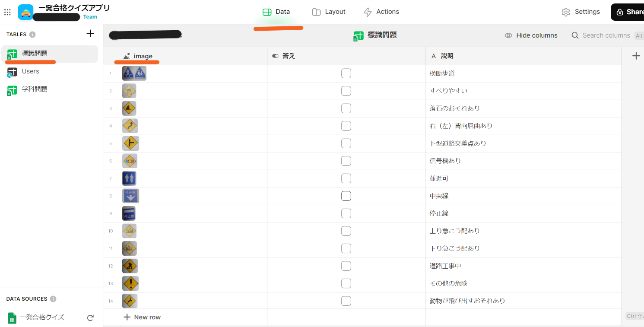Click the info icon next to TABLES
This screenshot has height=327, width=644.
(x=32, y=35)
